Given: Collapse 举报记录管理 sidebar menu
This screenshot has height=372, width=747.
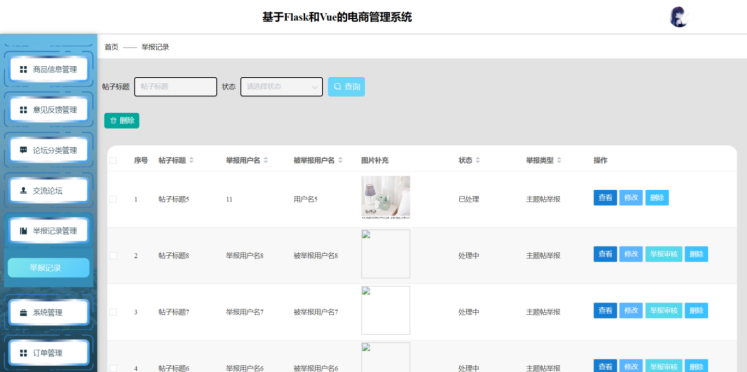Looking at the screenshot, I should coord(49,231).
